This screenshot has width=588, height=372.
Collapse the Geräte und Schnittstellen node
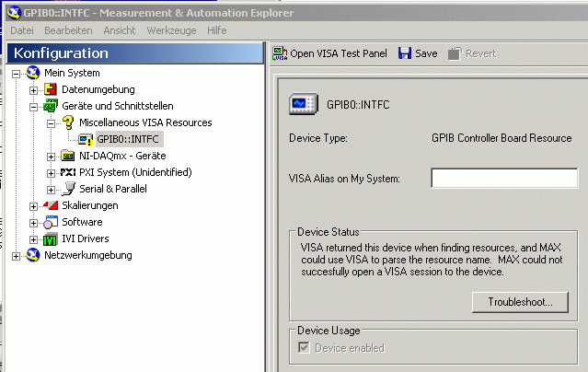[x=33, y=107]
